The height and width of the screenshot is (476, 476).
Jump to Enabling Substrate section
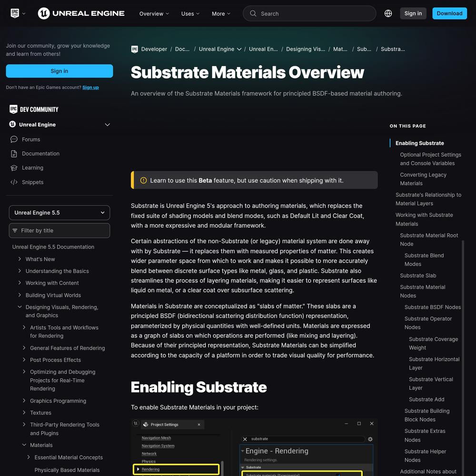[419, 143]
